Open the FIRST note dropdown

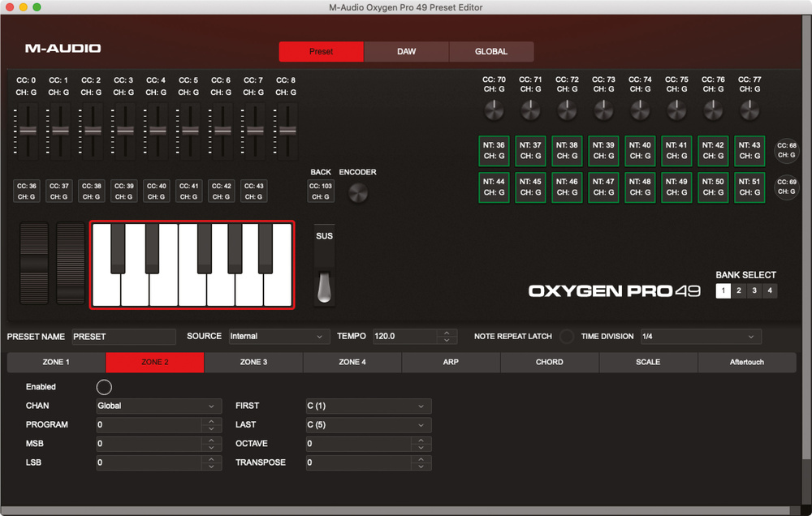[x=369, y=406]
